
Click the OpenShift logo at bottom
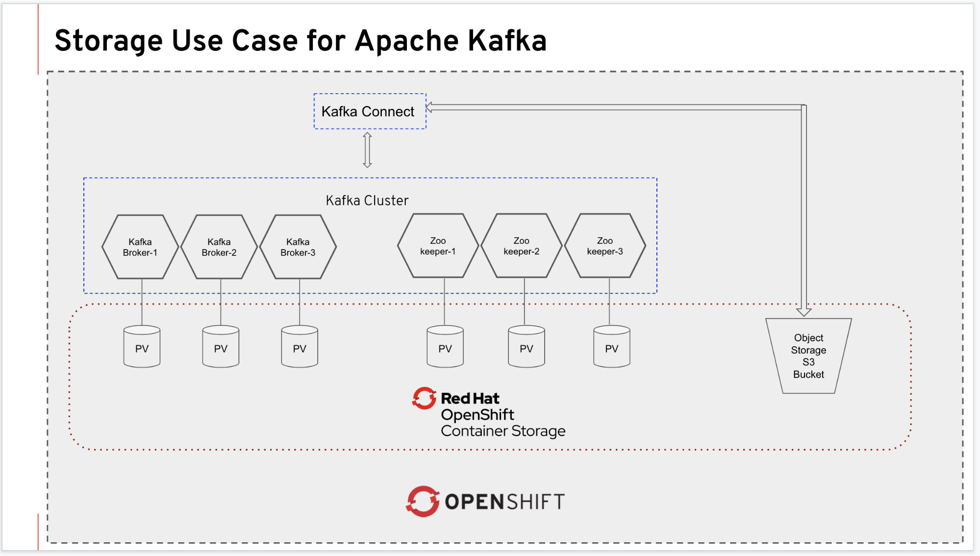485,501
